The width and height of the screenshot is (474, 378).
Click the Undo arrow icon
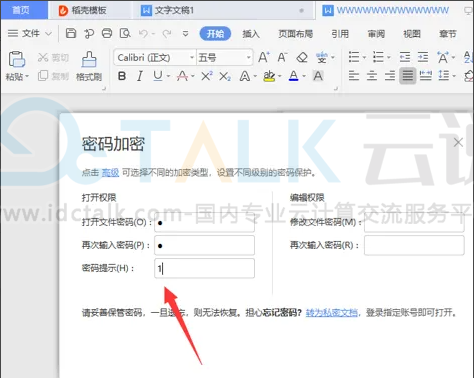[143, 33]
